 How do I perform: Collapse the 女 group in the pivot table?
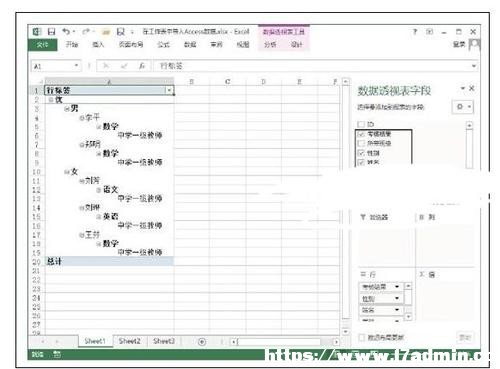(x=67, y=172)
